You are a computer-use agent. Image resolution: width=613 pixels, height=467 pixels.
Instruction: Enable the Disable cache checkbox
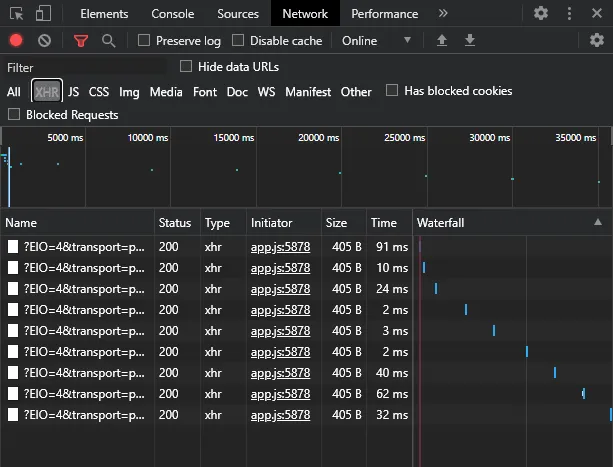[238, 41]
